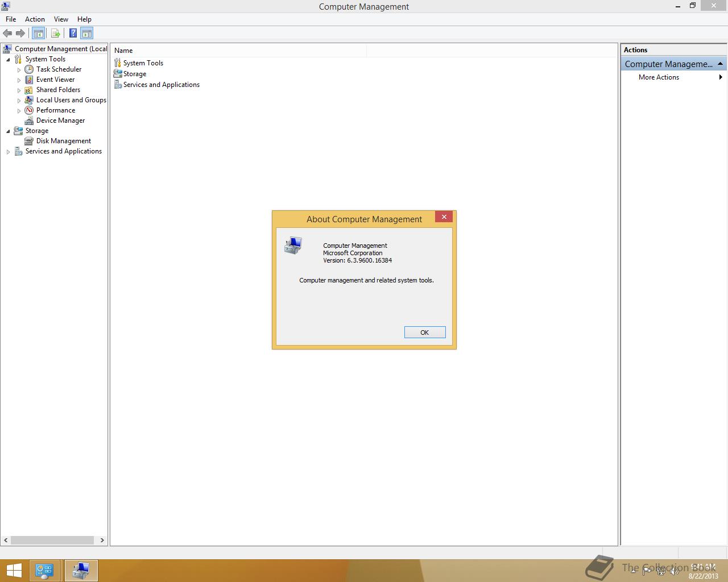Toggle Show/Hide Console Tree toolbar icon
Image resolution: width=728 pixels, height=582 pixels.
click(x=39, y=34)
